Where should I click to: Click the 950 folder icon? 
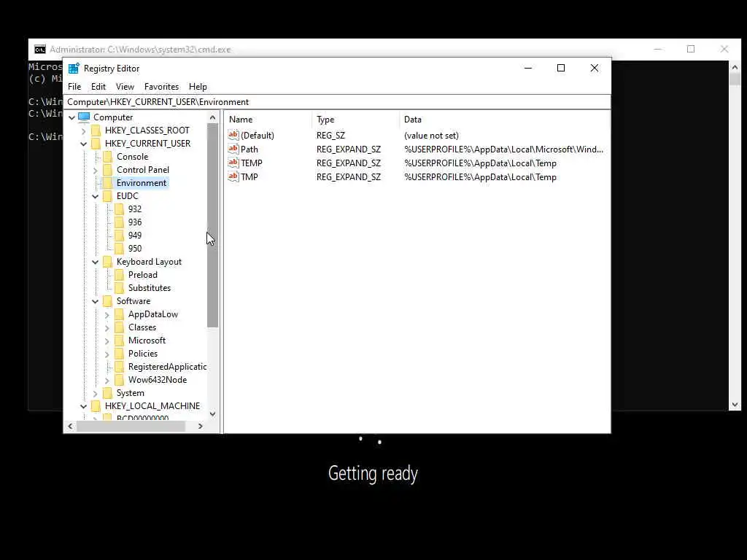pos(120,248)
